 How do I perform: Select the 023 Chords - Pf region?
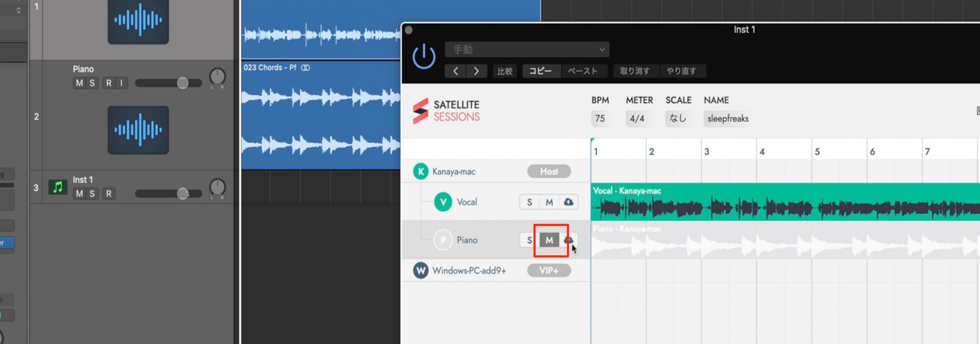coord(321,115)
